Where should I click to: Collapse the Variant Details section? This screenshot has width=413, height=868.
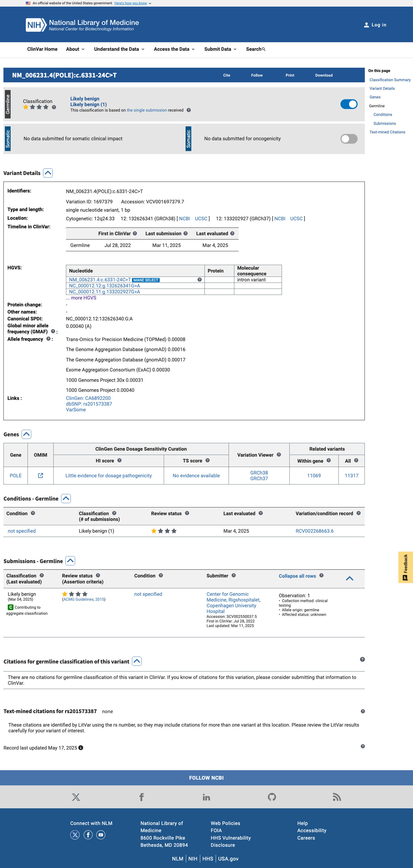point(48,173)
